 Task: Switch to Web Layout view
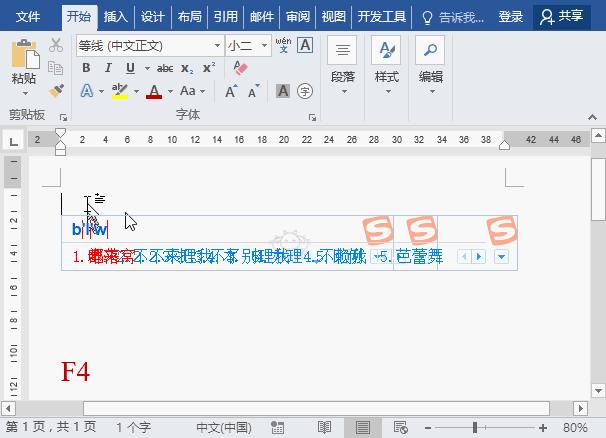coord(400,428)
